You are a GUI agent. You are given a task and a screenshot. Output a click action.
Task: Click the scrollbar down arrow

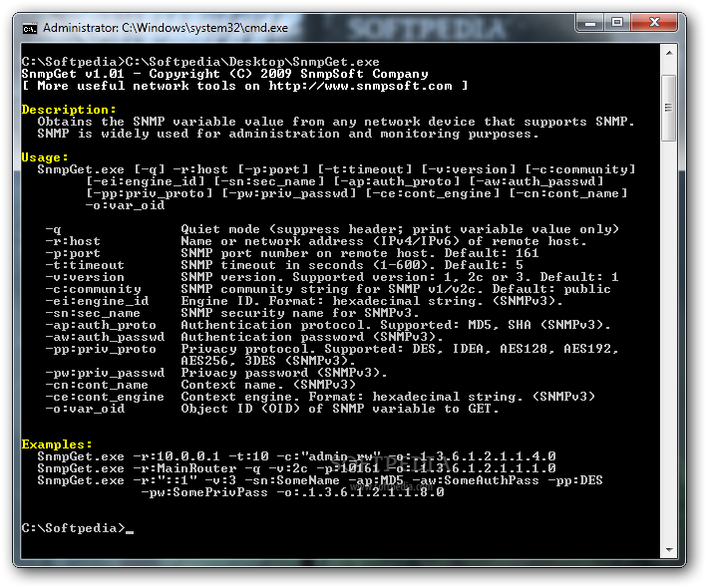(669, 550)
